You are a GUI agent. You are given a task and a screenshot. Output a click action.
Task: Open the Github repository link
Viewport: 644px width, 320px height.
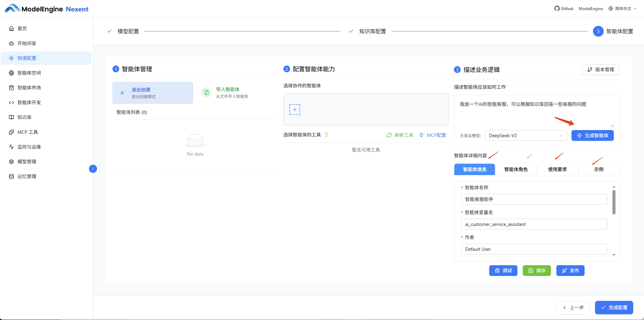pos(564,8)
